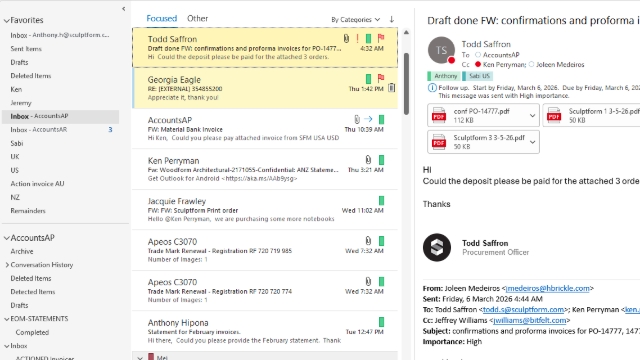Collapse the Favorites section
The image size is (640, 360).
click(x=7, y=20)
